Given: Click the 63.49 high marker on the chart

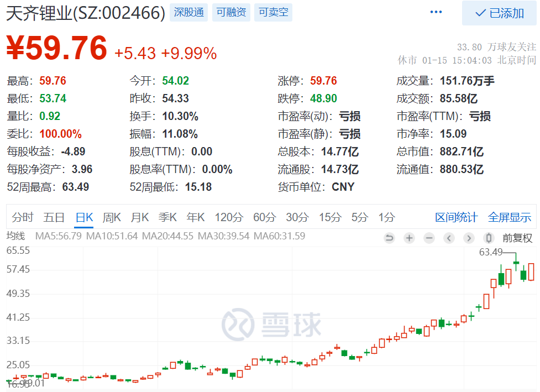Looking at the screenshot, I should coord(491,252).
